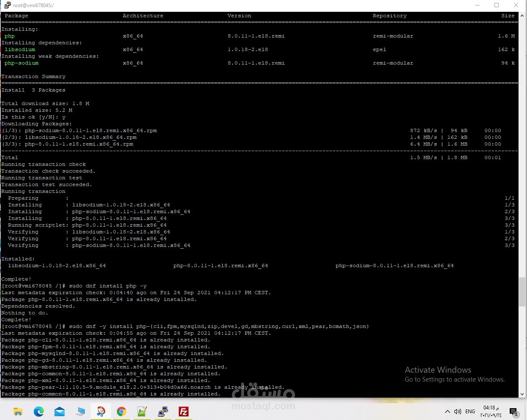Launch Microsoft Edge from the taskbar

pos(38,412)
